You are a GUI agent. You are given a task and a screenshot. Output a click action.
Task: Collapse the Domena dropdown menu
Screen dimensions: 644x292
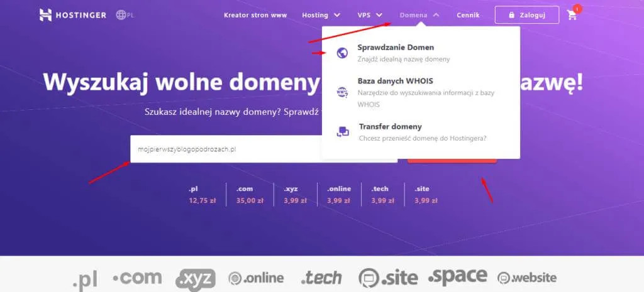(x=419, y=15)
